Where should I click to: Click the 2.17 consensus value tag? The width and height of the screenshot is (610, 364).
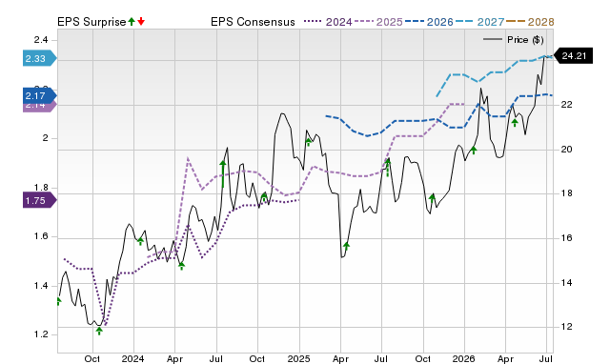click(40, 95)
